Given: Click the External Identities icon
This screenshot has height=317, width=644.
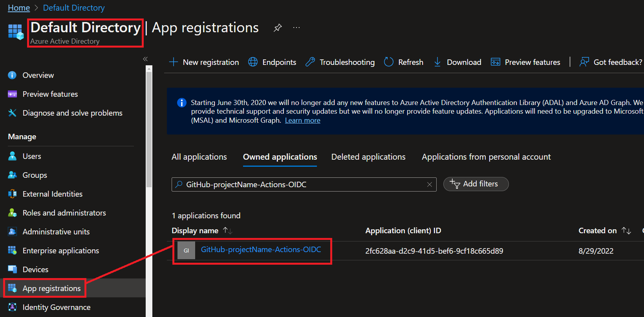Looking at the screenshot, I should click(12, 194).
